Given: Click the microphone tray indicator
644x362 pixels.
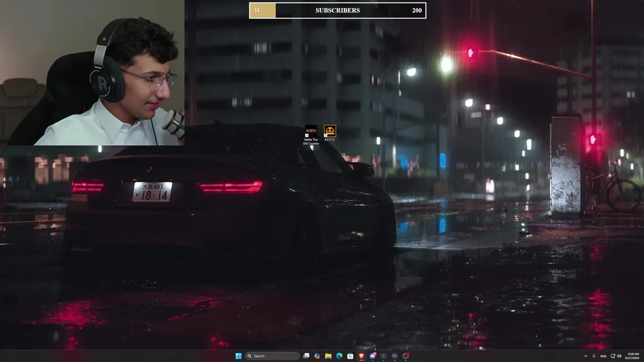Looking at the screenshot, I should pos(594,356).
